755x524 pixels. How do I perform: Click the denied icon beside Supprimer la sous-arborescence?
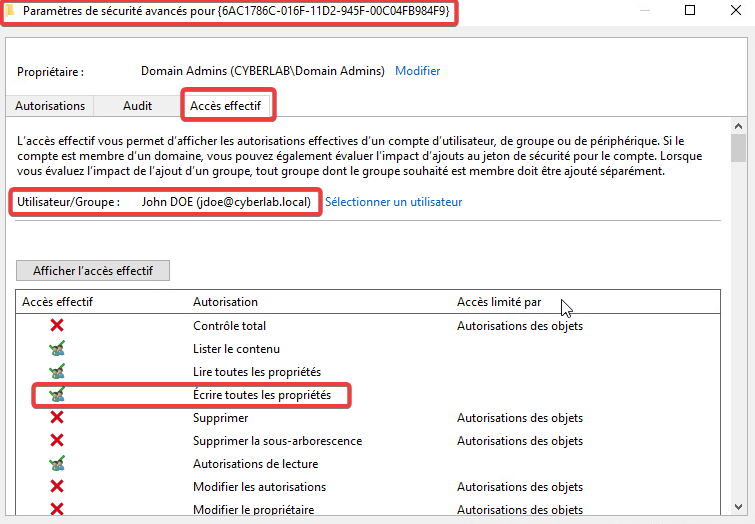coord(57,441)
